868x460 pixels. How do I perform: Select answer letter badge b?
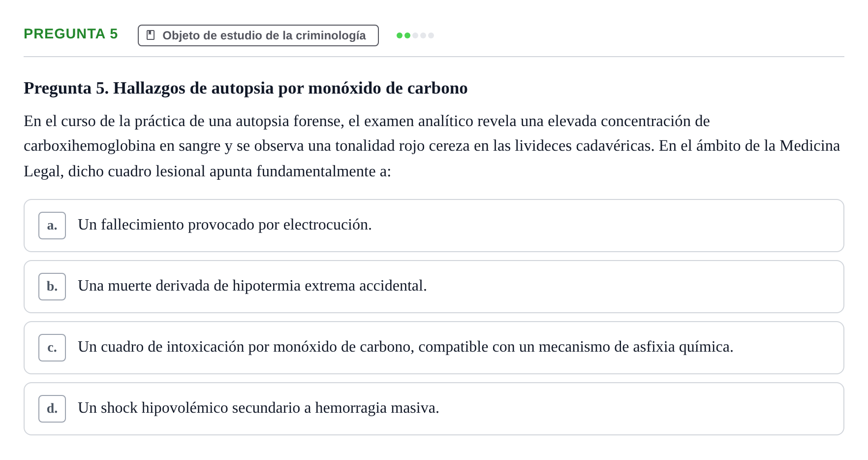click(52, 287)
